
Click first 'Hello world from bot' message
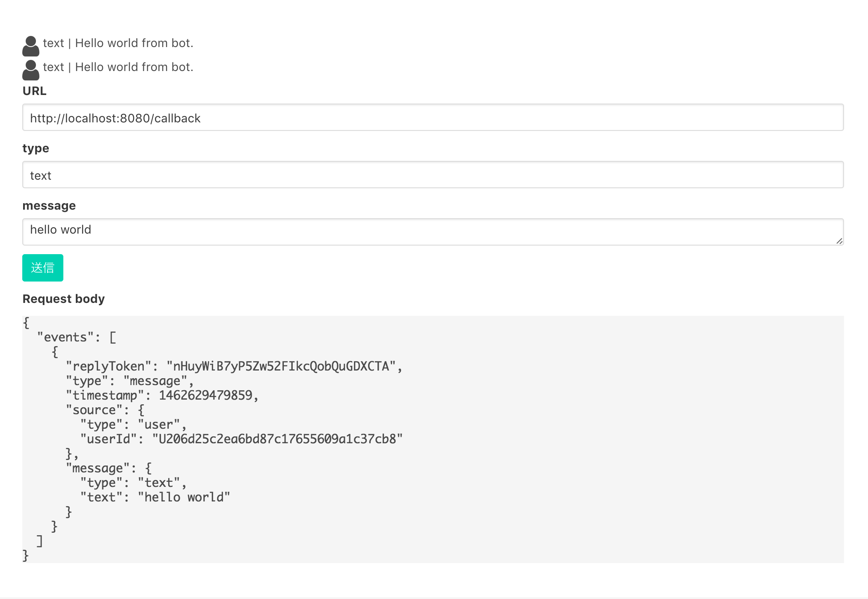click(118, 43)
